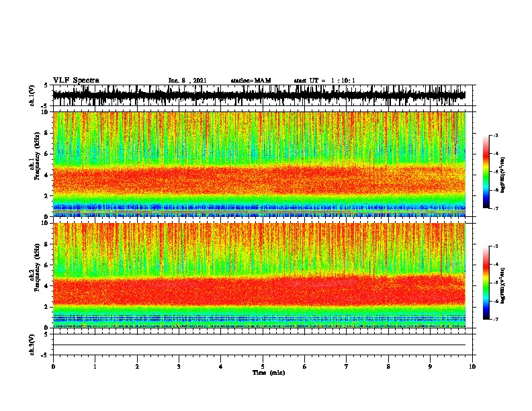Click the ch.2 "Frequency (kHz)" axis label
Image resolution: width=532 pixels, height=411 pixels.
tap(38, 267)
